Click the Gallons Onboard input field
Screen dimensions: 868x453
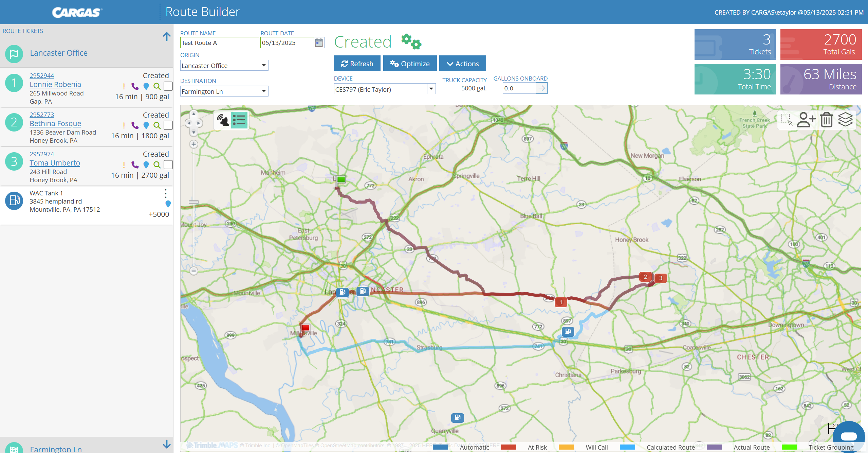click(519, 88)
